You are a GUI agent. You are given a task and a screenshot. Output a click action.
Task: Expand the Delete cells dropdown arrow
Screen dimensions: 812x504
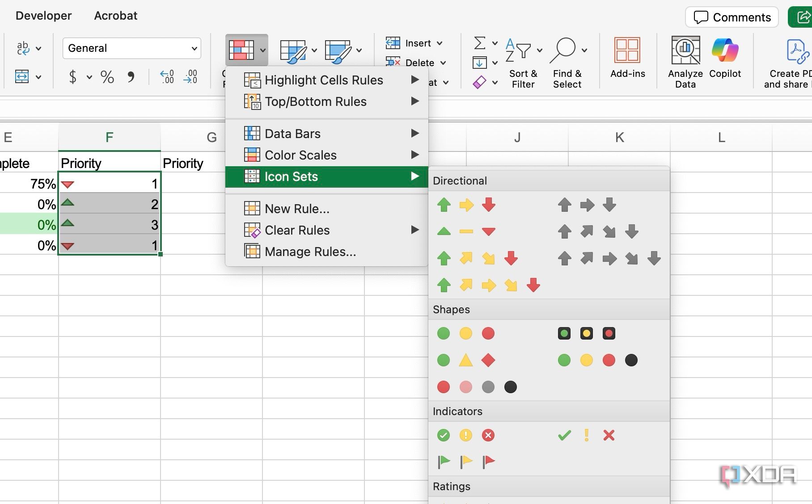443,63
